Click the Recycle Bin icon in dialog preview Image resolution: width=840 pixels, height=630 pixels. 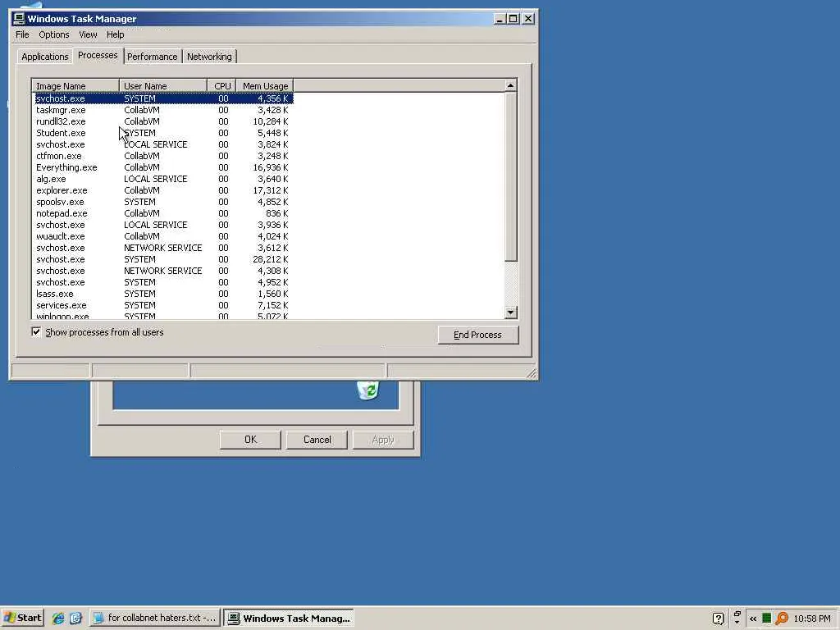(x=368, y=390)
